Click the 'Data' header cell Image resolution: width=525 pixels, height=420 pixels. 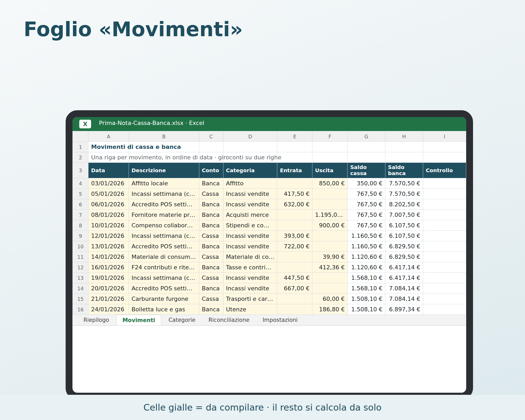click(x=108, y=170)
